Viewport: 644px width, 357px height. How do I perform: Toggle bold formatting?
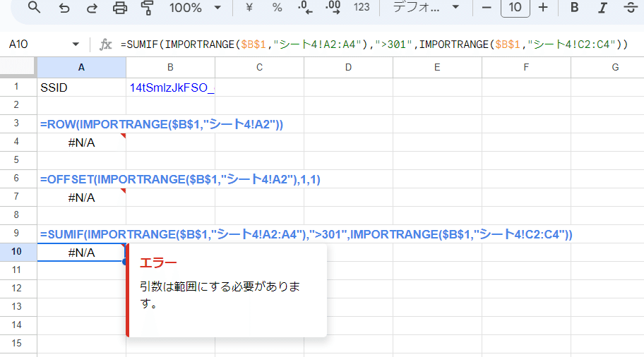point(575,7)
